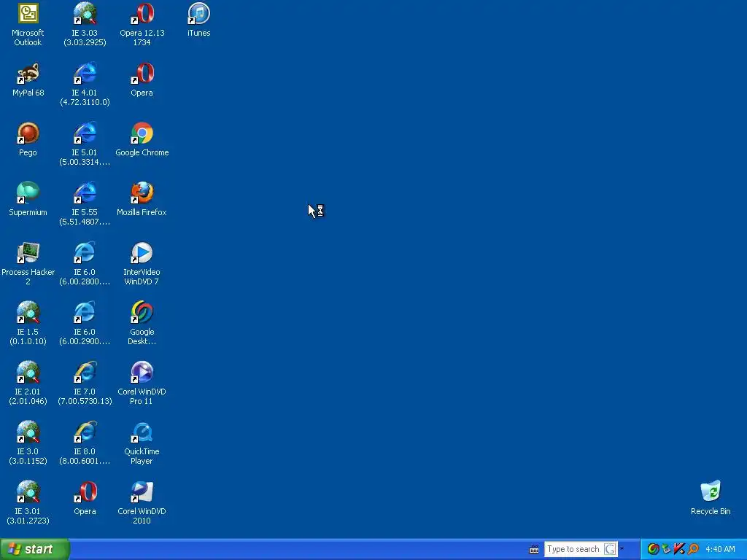Expand the deskbar search options arrow
Screen dimensions: 747x560
[x=622, y=548]
